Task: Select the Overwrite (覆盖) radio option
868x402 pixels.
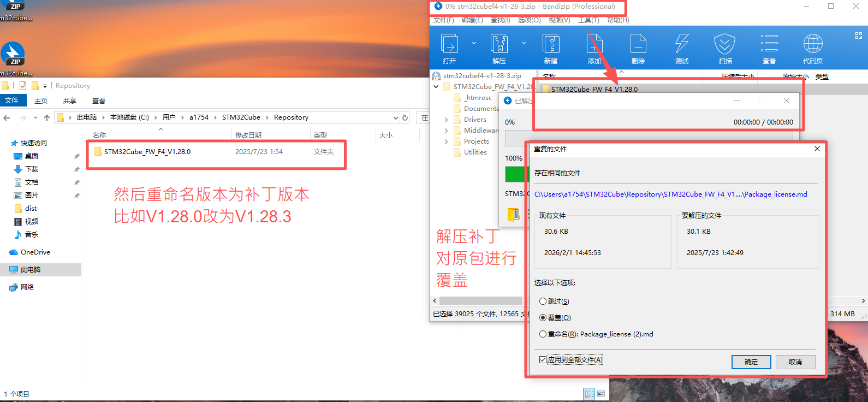Action: coord(543,318)
